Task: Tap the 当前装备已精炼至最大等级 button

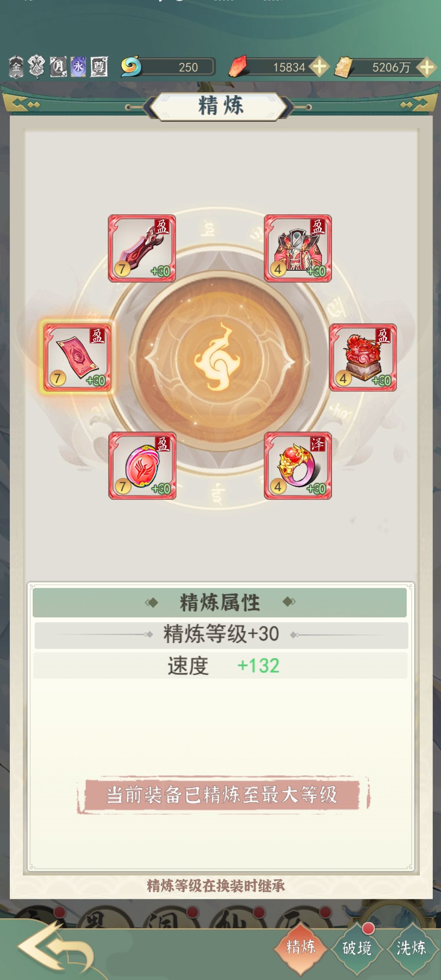Action: [223, 795]
